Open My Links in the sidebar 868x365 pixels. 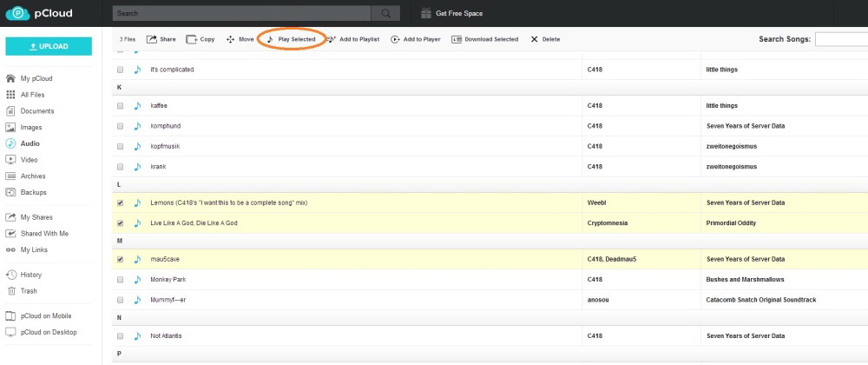pyautogui.click(x=34, y=249)
